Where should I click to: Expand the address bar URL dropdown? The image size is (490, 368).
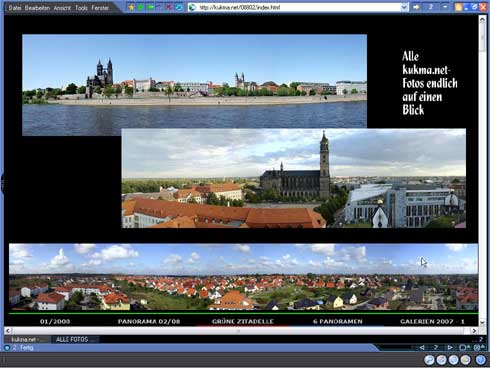coord(404,7)
